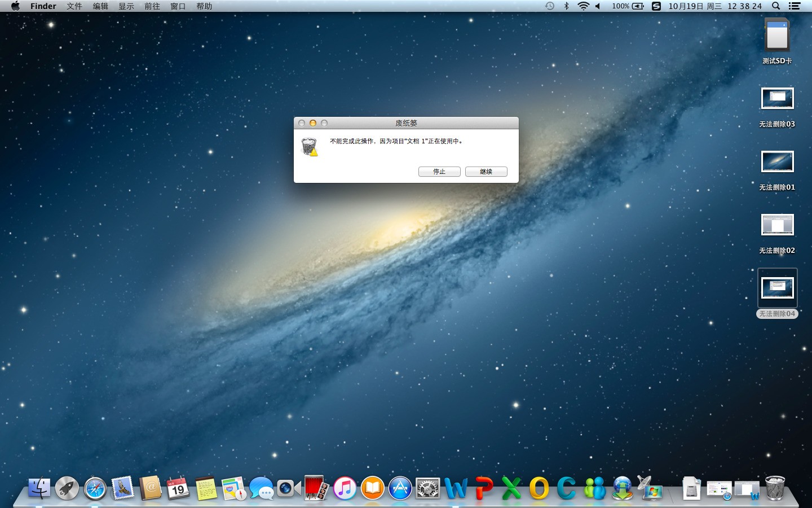Click the 废纸篓 dialog title
Viewport: 812px width, 508px height.
coord(406,123)
